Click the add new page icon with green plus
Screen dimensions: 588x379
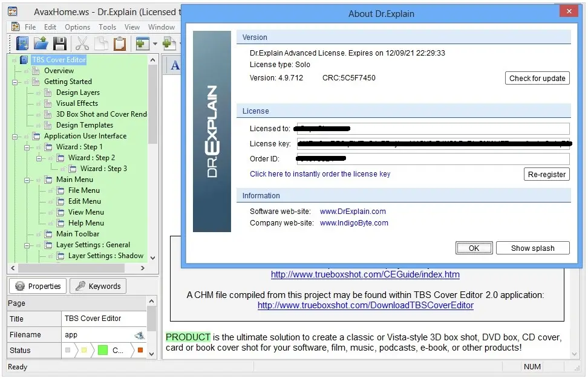(x=169, y=44)
